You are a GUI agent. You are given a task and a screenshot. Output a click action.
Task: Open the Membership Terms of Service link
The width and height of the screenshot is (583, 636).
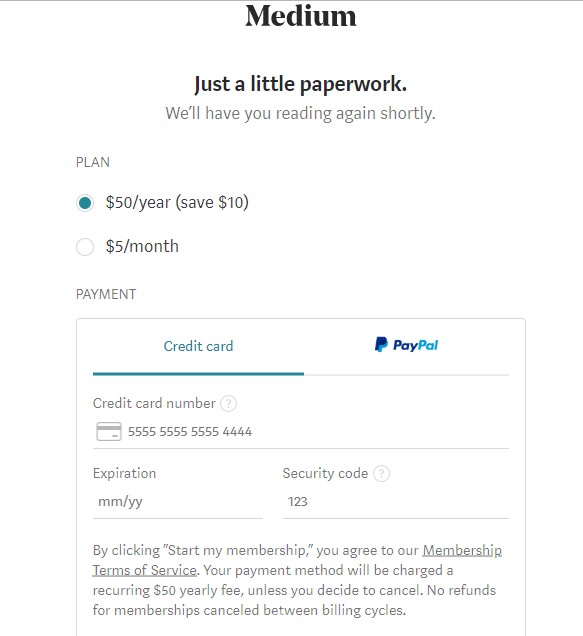tap(462, 550)
